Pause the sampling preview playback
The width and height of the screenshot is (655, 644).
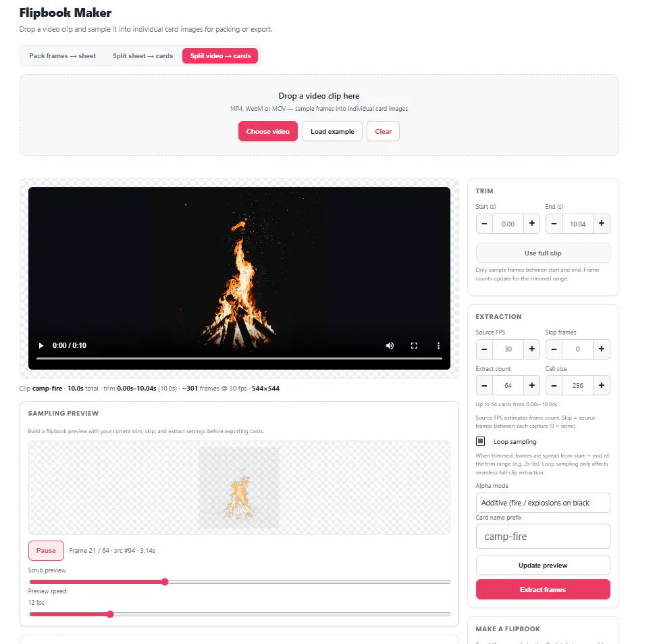pyautogui.click(x=46, y=551)
